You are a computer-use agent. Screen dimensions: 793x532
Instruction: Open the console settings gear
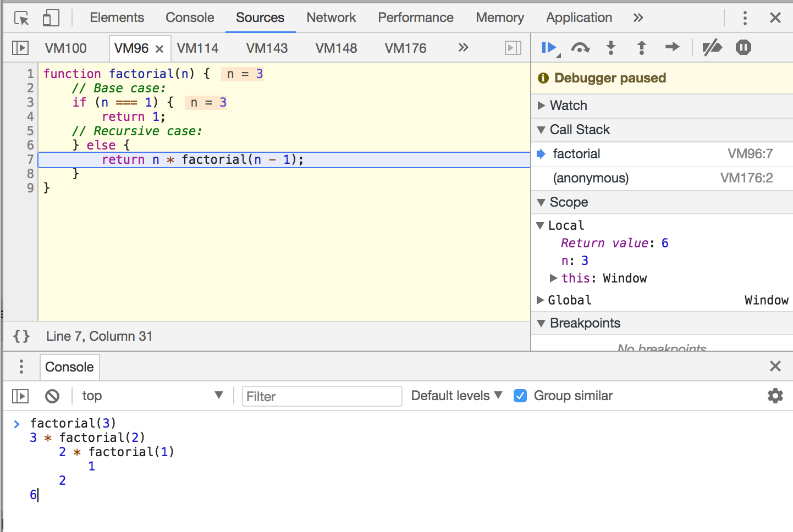pos(775,396)
